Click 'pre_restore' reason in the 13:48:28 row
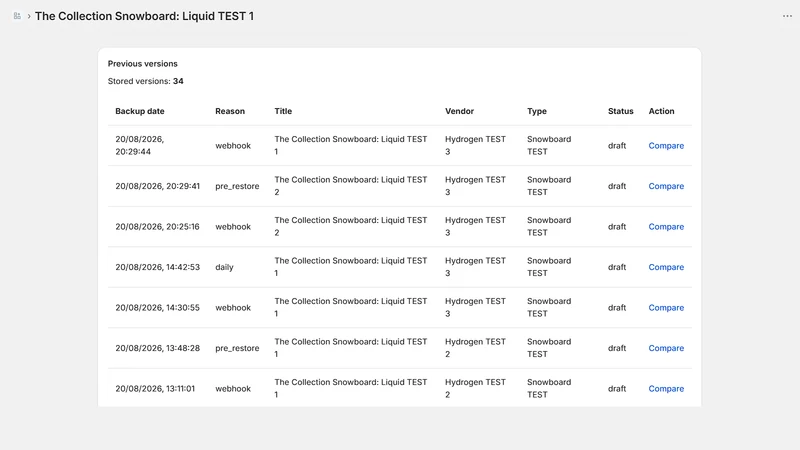Image resolution: width=800 pixels, height=450 pixels. 237,348
